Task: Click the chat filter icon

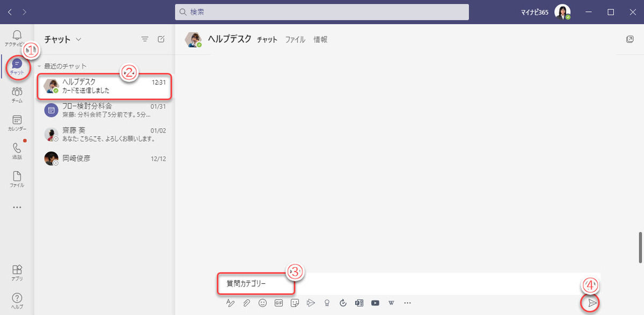Action: pyautogui.click(x=144, y=39)
